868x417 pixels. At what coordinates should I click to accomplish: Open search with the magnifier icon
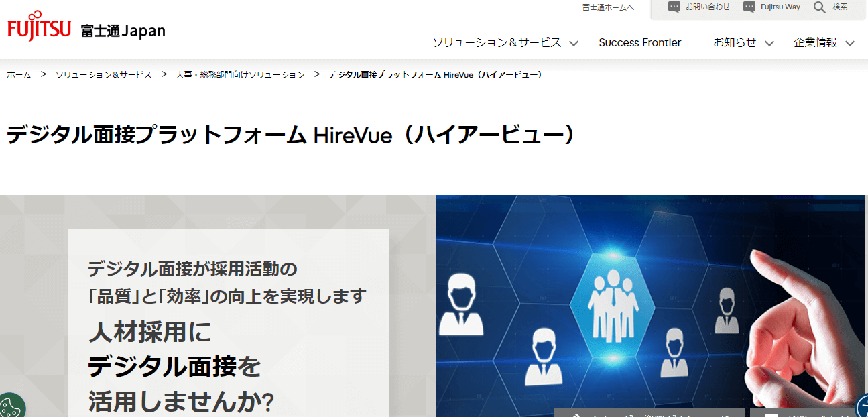pyautogui.click(x=819, y=7)
